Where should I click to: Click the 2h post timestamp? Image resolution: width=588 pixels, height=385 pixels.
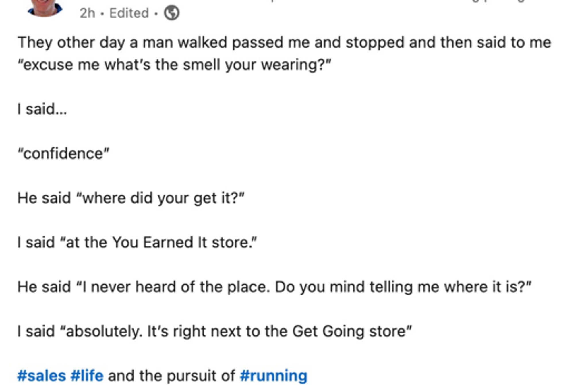87,13
